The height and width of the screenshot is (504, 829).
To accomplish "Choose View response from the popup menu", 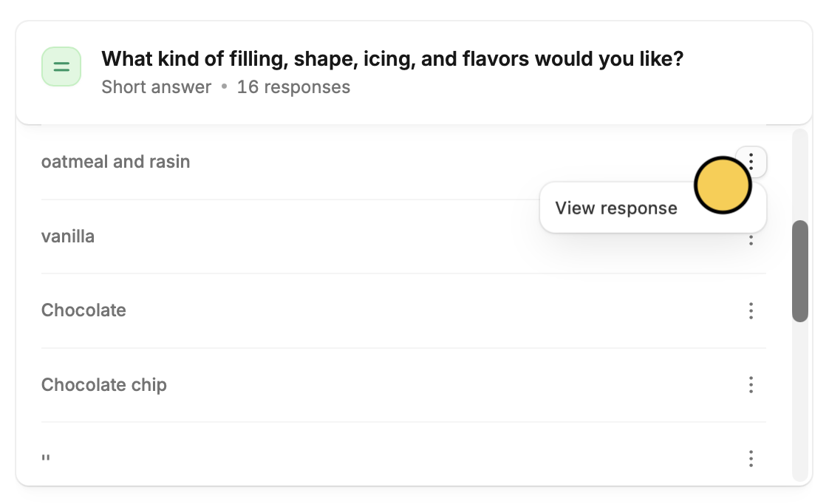I will tap(616, 208).
